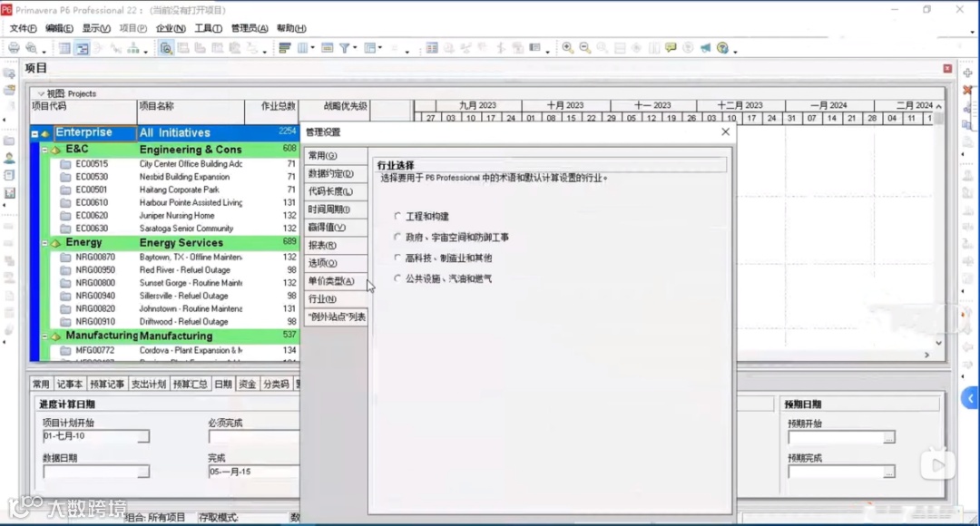This screenshot has width=980, height=526.
Task: Click the Zoom Out magnifier icon
Action: coord(583,47)
